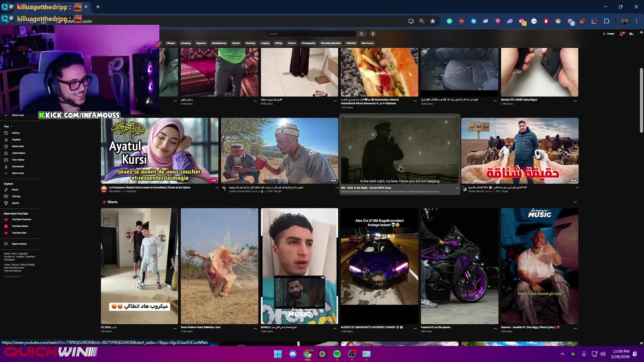Open the two men drinking tea video thumbnail
This screenshot has width=644, height=362.
(x=279, y=151)
